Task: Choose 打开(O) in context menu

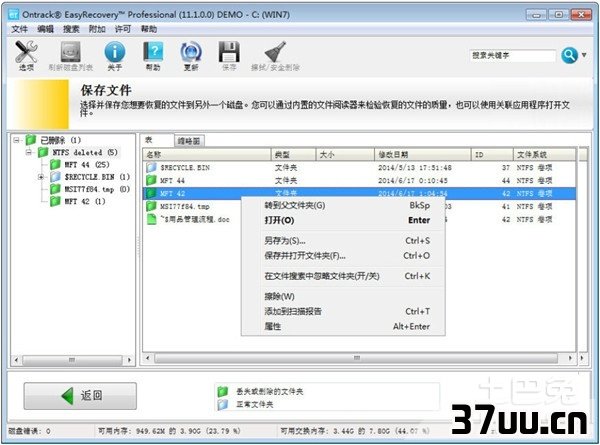Action: tap(343, 220)
